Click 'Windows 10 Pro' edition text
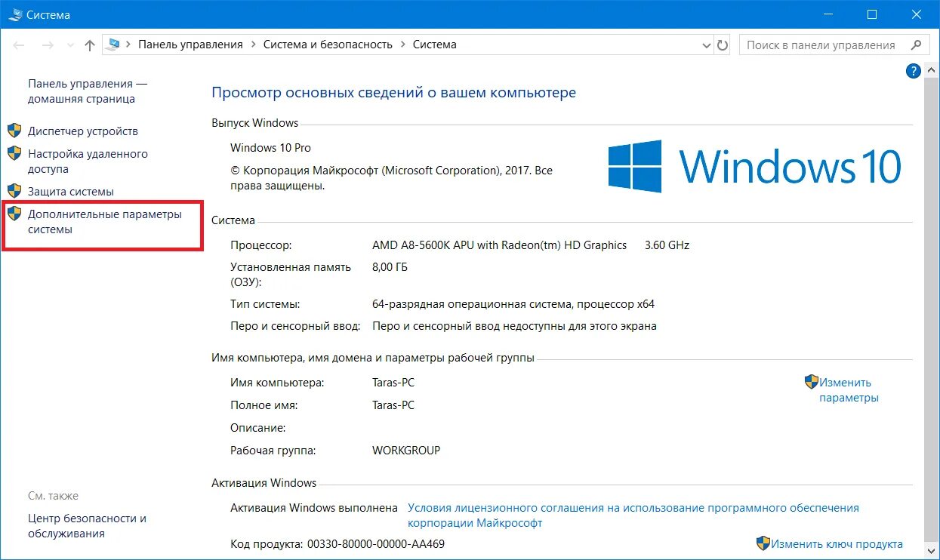The height and width of the screenshot is (560, 940). 270,148
